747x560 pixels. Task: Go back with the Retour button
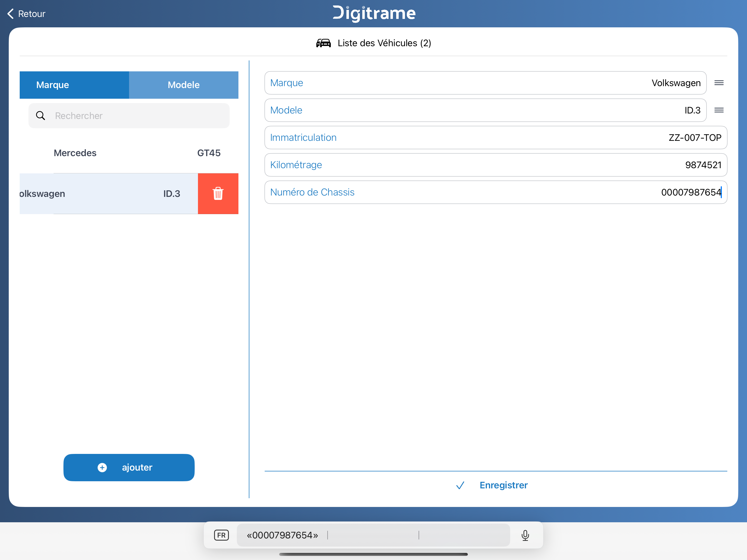point(26,14)
